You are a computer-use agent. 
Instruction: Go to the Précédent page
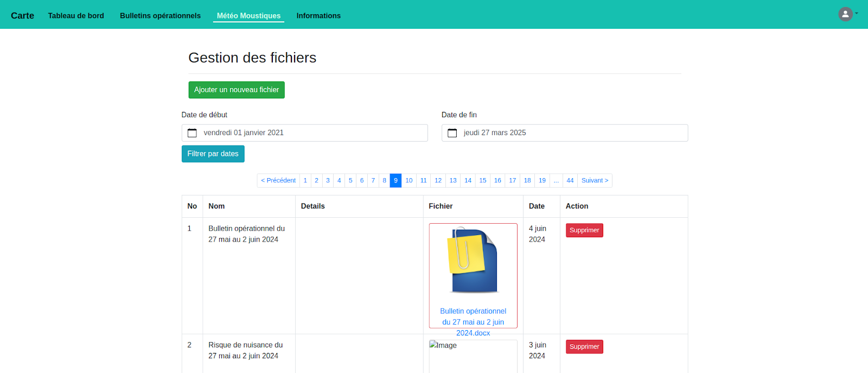tap(278, 181)
